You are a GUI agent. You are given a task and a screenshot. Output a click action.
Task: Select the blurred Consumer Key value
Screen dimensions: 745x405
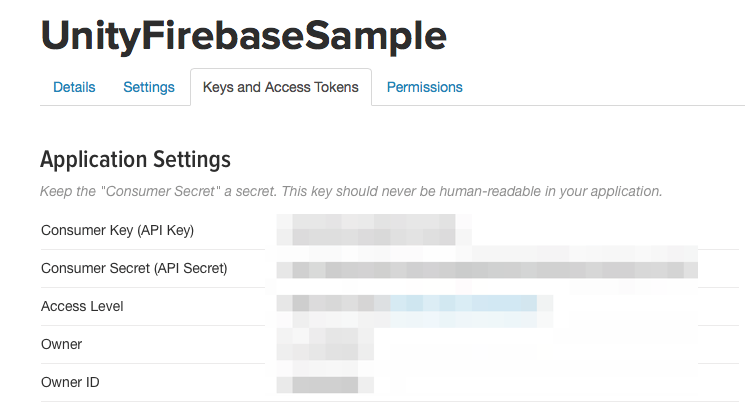pos(366,230)
